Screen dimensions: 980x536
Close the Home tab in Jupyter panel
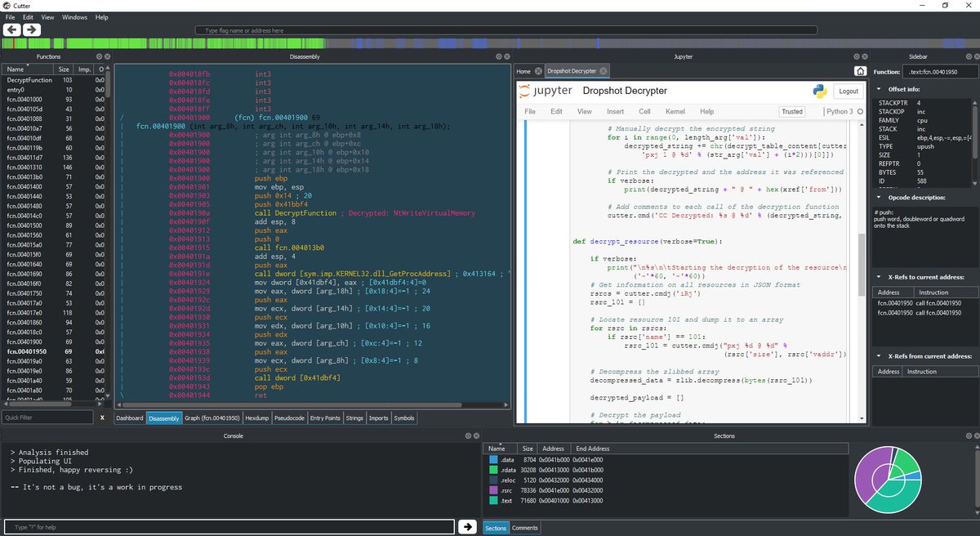(x=537, y=71)
